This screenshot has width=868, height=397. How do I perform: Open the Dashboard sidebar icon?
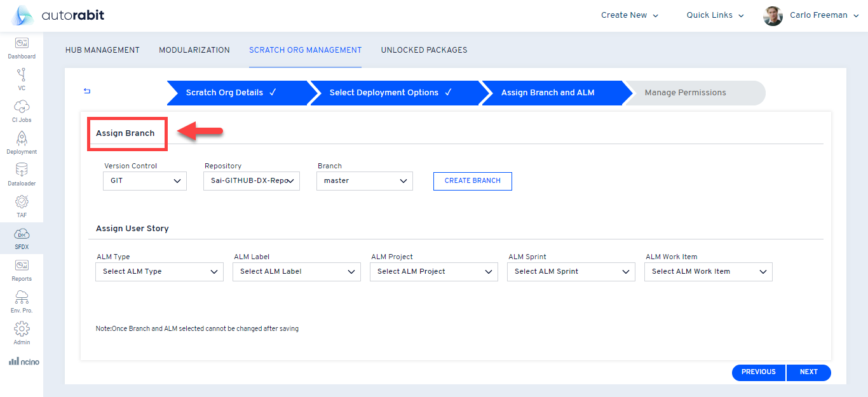(22, 44)
